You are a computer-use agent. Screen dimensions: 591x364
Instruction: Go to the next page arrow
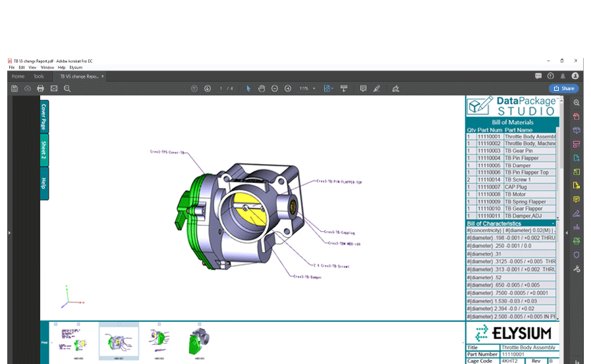(x=208, y=88)
